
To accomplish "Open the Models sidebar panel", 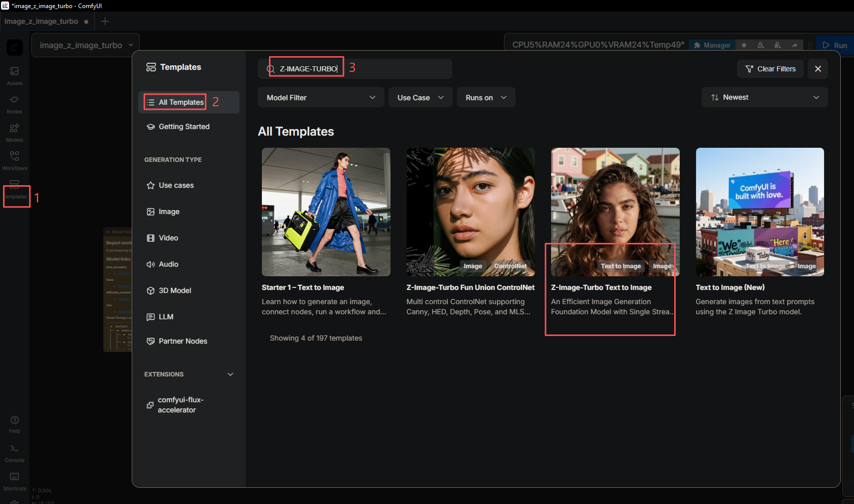I will pyautogui.click(x=15, y=132).
